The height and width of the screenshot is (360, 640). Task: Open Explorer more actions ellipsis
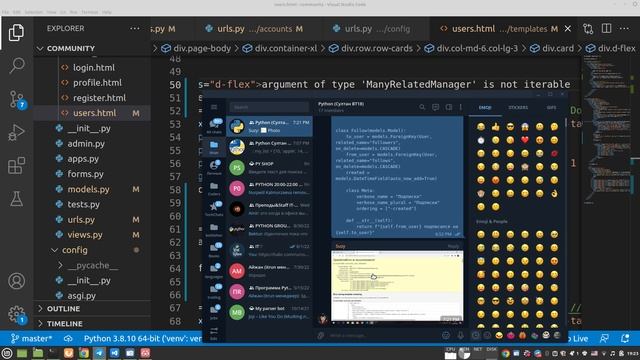point(135,29)
